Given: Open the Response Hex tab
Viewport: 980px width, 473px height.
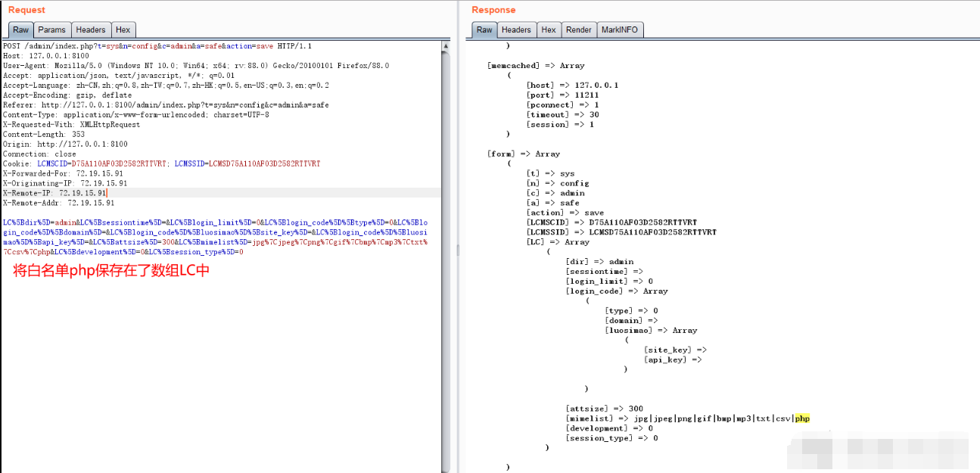Looking at the screenshot, I should [x=549, y=30].
